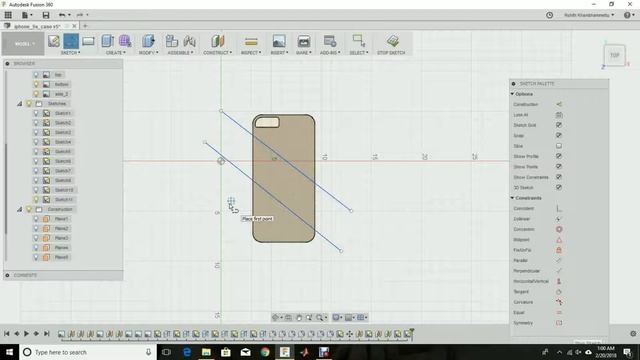This screenshot has width=640, height=360.
Task: Apply the Tangent constraint icon
Action: click(559, 292)
